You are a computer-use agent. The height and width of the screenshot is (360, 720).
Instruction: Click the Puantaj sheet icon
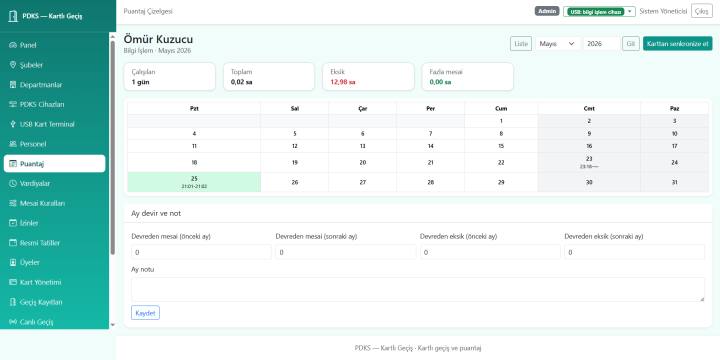pos(13,164)
